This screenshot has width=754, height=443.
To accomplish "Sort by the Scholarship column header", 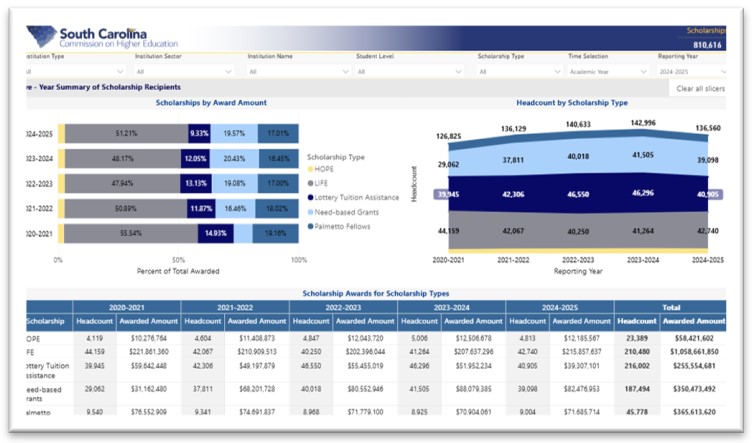I will (x=49, y=321).
